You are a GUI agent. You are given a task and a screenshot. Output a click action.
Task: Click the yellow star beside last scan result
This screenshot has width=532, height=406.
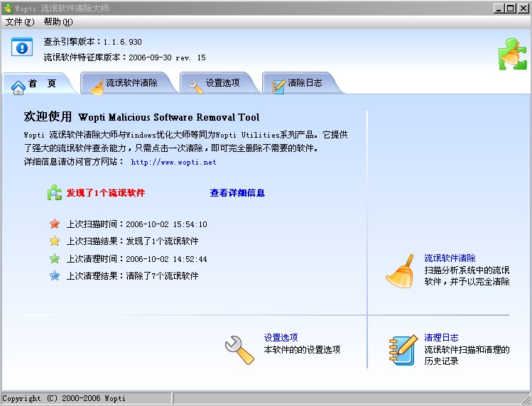[55, 241]
